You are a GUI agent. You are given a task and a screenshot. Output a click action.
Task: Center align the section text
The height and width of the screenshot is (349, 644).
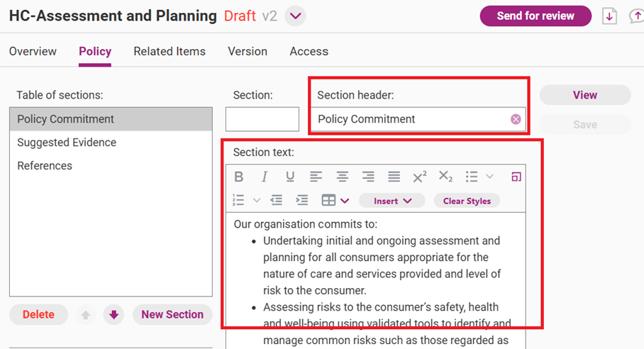pyautogui.click(x=343, y=177)
